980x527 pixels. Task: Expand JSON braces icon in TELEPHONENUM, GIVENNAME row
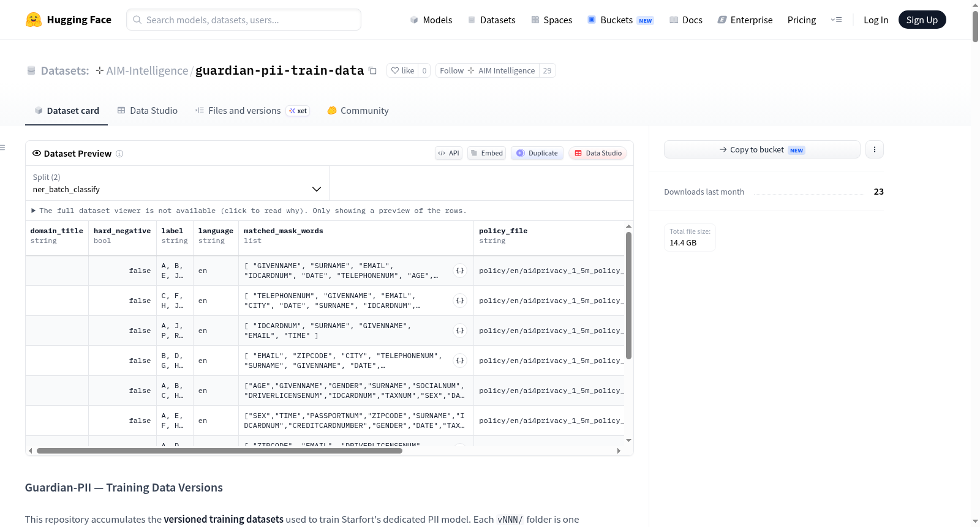460,301
